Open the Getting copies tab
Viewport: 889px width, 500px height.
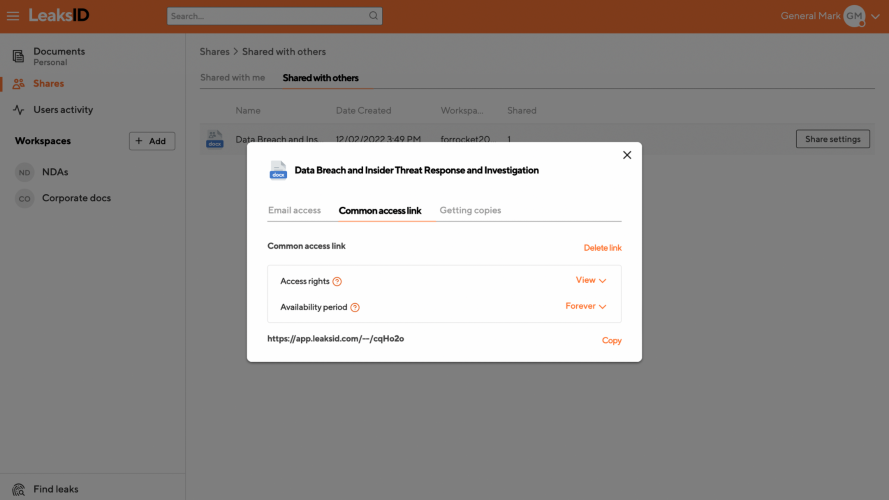[470, 210]
